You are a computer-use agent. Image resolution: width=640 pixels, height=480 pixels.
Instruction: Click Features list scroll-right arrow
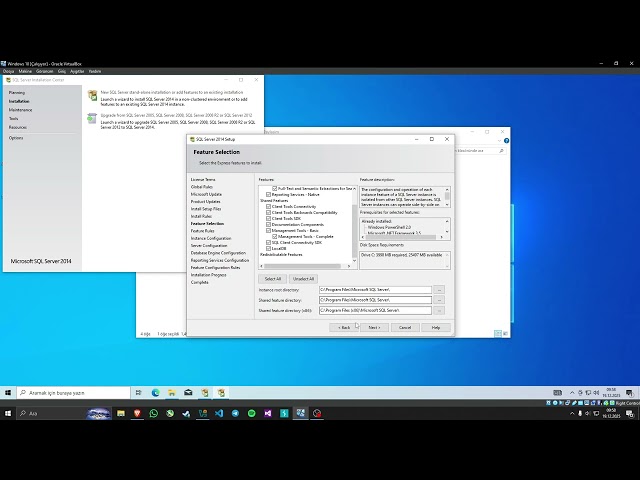[349, 266]
